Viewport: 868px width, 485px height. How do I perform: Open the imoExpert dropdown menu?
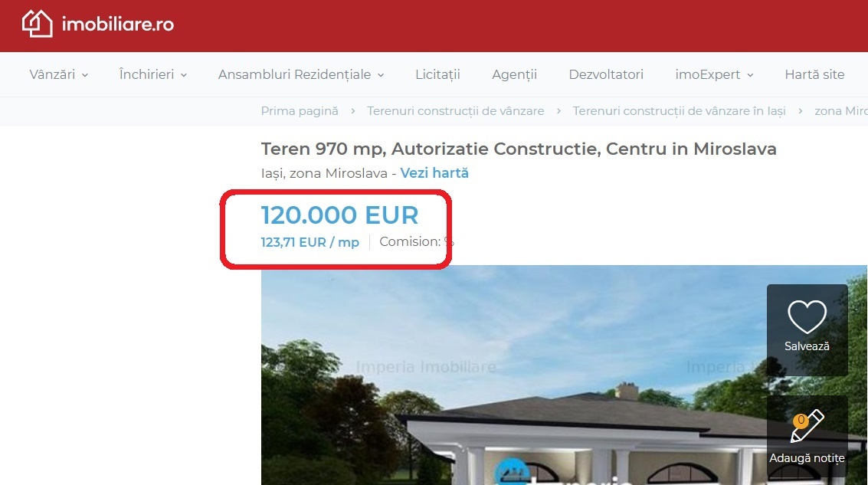coord(714,74)
